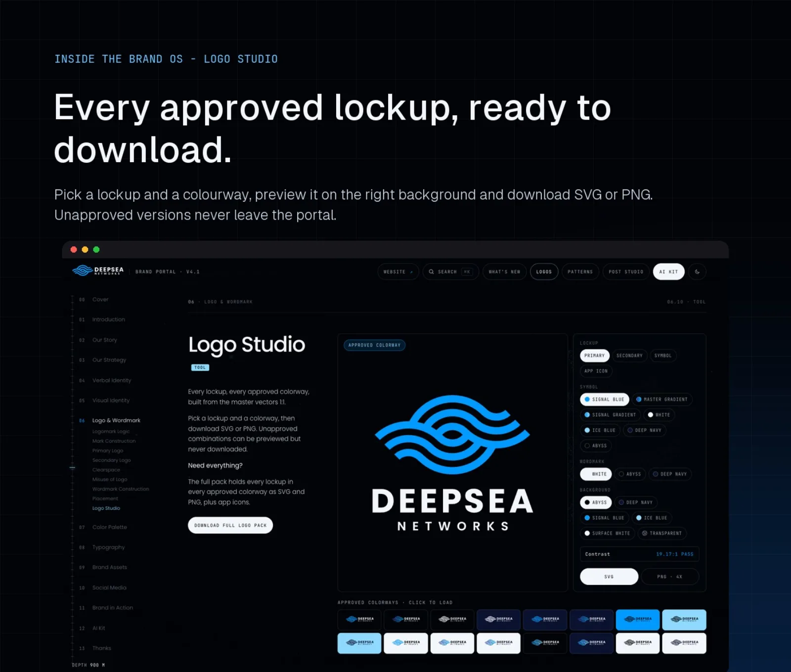
Task: Set symbol color to Master Gradient
Action: (661, 399)
